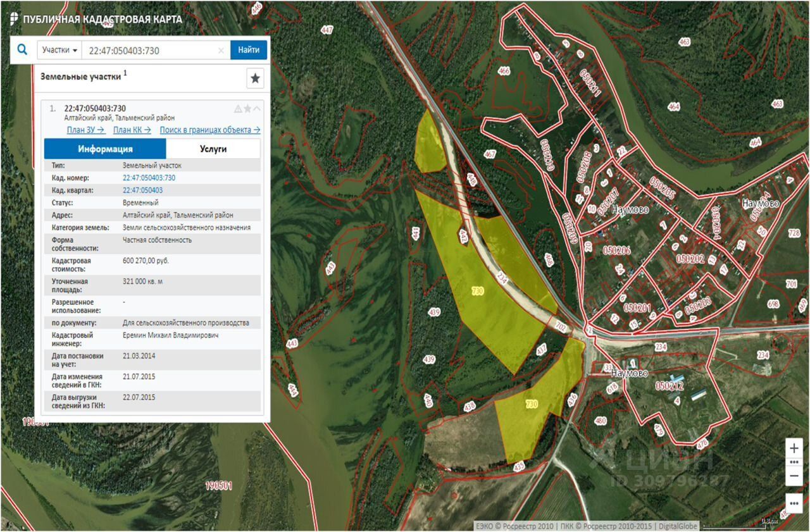
Task: Click the result title 22:47:050403:730
Action: (x=95, y=108)
